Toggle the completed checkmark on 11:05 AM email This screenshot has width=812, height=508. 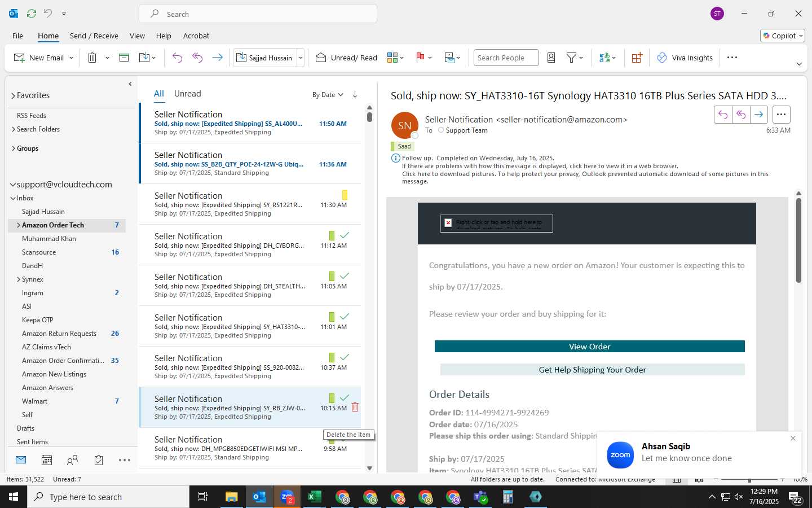[345, 275]
